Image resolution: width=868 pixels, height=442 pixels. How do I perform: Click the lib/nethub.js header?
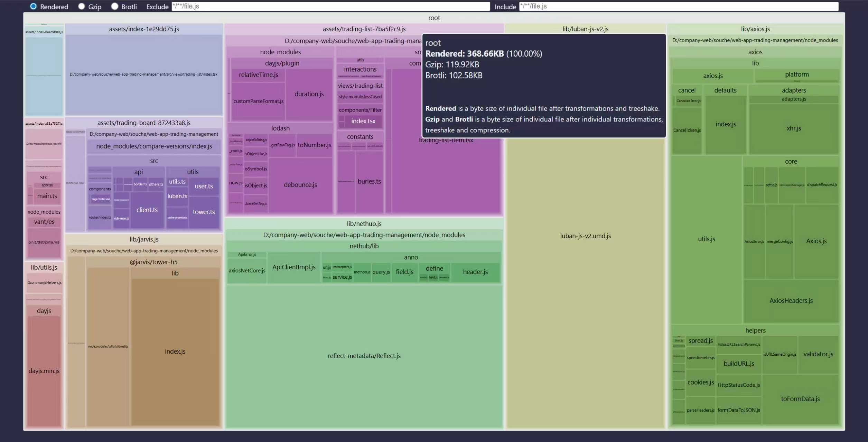tap(364, 224)
